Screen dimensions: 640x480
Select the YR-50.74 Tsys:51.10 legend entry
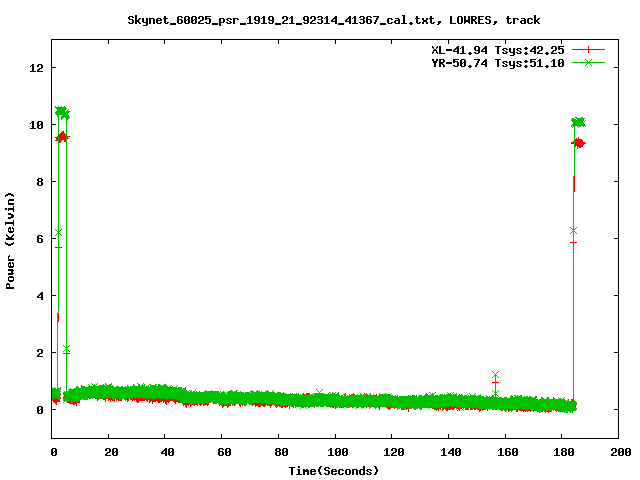coord(498,63)
